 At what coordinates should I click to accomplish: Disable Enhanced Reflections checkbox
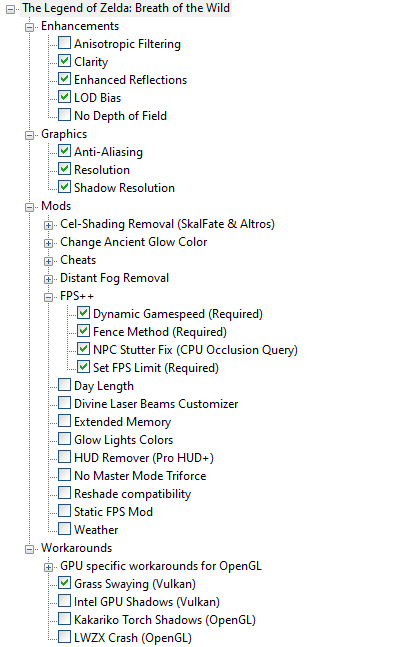[x=64, y=78]
